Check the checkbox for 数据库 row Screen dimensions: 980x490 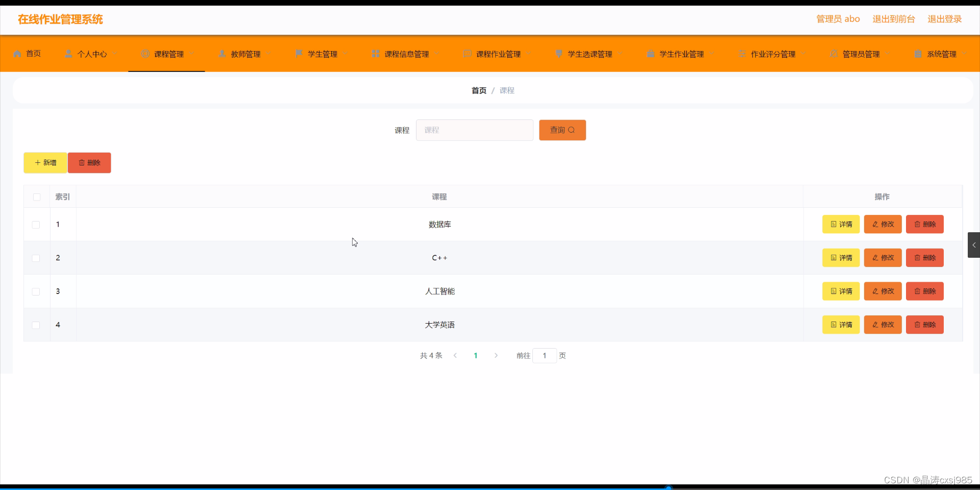pos(36,225)
